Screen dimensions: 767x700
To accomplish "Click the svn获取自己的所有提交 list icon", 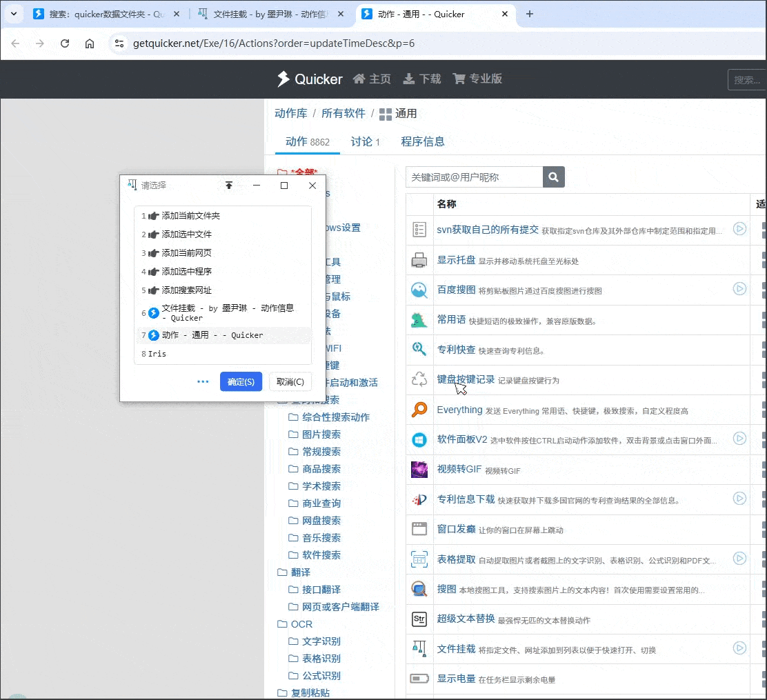I will pyautogui.click(x=419, y=230).
